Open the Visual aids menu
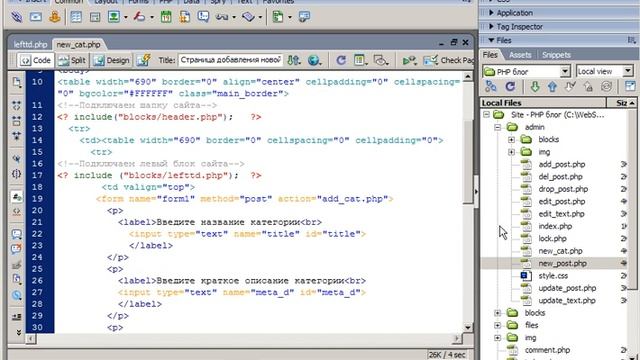Screen dimensions: 640x360 [380, 60]
